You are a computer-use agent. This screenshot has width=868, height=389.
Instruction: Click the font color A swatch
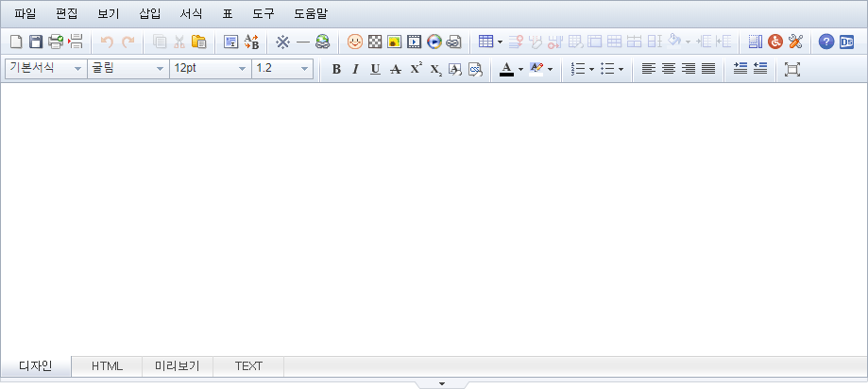506,69
